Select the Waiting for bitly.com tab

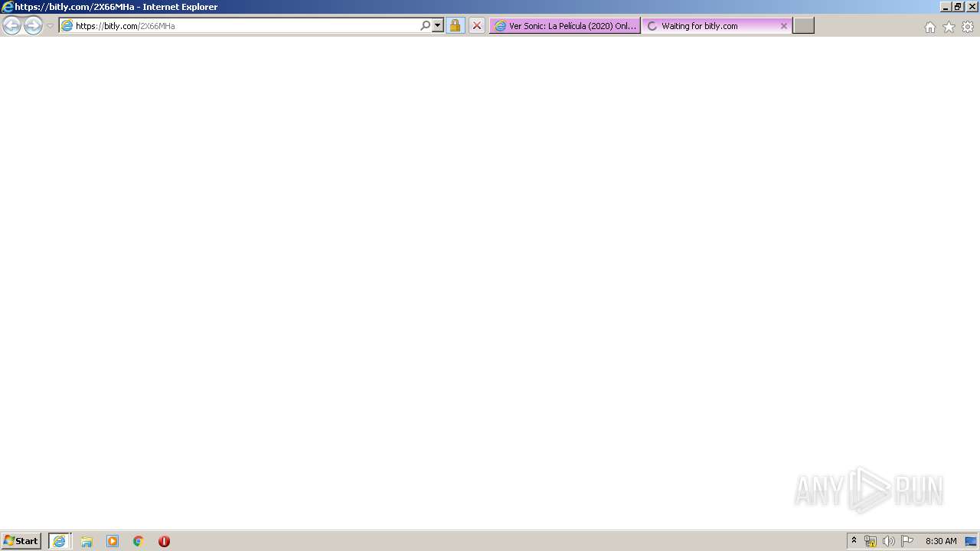pyautogui.click(x=717, y=26)
